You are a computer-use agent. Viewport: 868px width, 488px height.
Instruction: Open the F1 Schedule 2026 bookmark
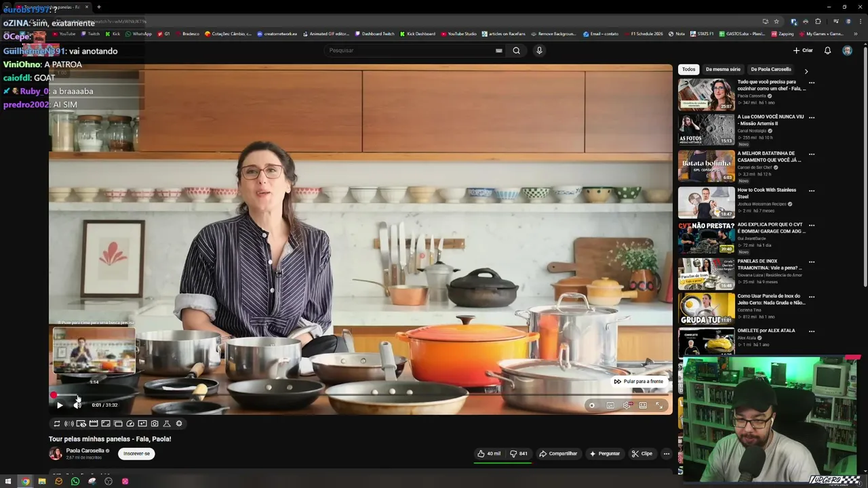[x=642, y=34]
